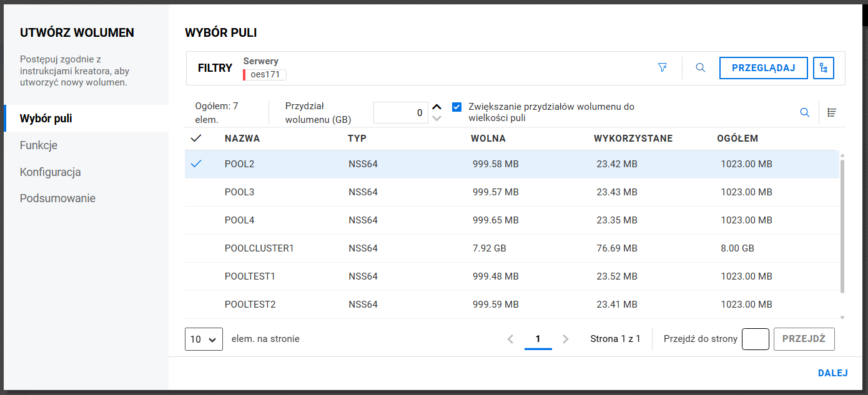The height and width of the screenshot is (395, 868).
Task: Click the go-to-page input field
Action: tap(755, 339)
